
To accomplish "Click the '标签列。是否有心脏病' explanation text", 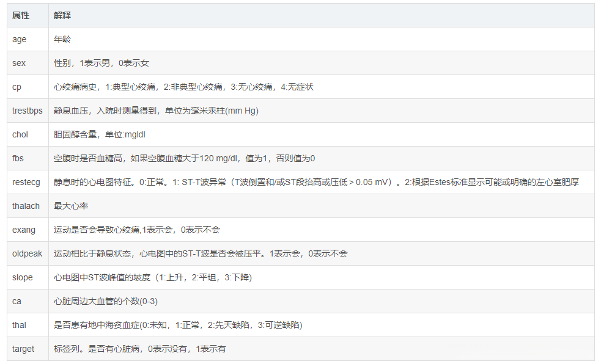I will tap(97, 349).
